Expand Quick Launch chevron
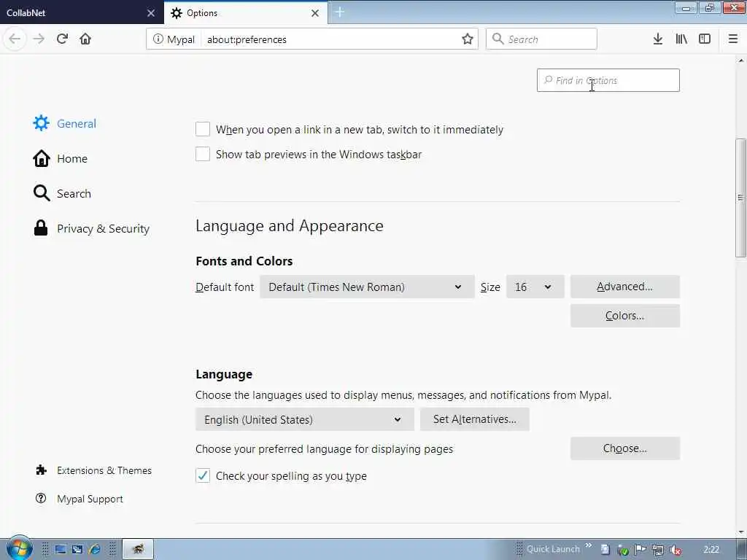747x560 pixels. [589, 545]
